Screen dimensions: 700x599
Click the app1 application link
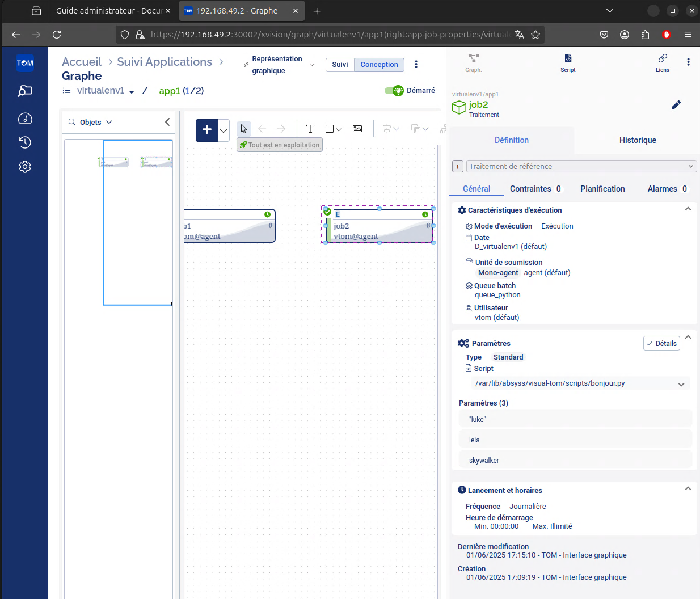click(169, 91)
